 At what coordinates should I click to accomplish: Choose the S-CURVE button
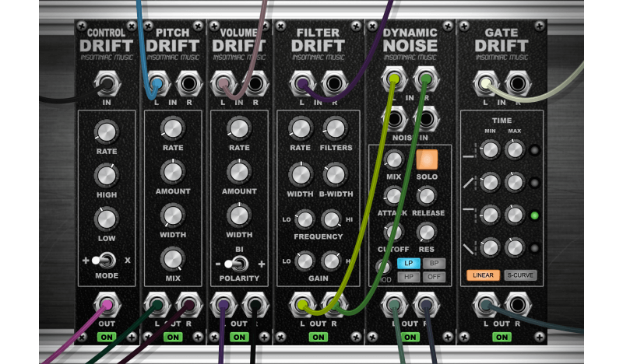520,275
